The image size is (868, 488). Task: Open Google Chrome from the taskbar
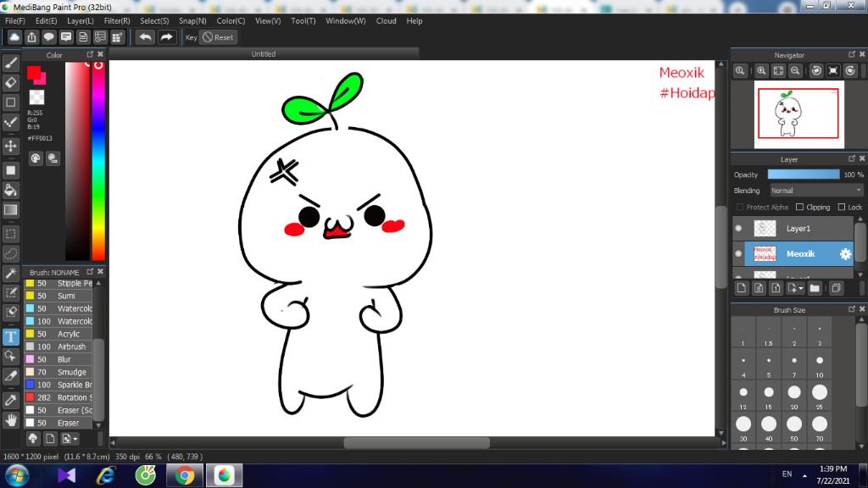click(x=185, y=475)
